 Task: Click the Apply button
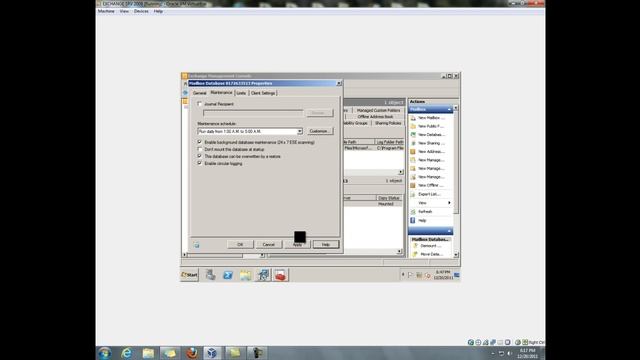297,244
